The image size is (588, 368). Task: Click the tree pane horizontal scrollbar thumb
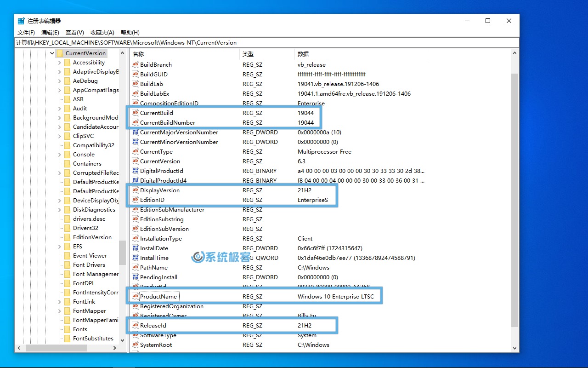pos(56,348)
